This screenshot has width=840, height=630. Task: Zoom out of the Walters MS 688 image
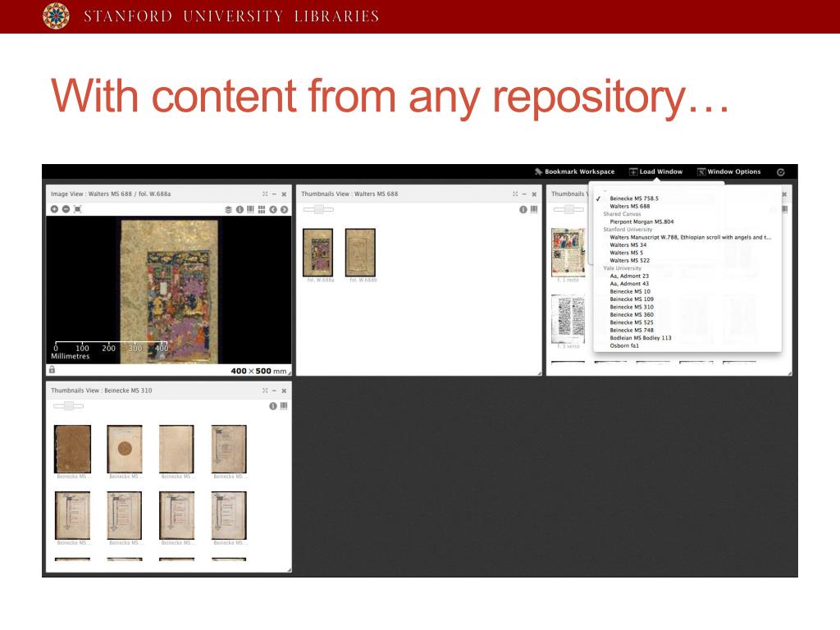coord(66,209)
